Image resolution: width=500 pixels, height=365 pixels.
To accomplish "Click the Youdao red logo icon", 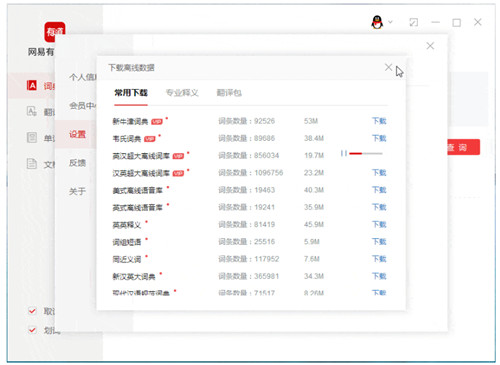I will [55, 32].
